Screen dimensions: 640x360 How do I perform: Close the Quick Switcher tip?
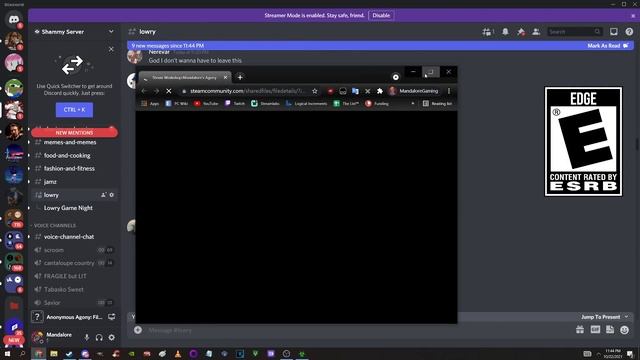coord(111,49)
